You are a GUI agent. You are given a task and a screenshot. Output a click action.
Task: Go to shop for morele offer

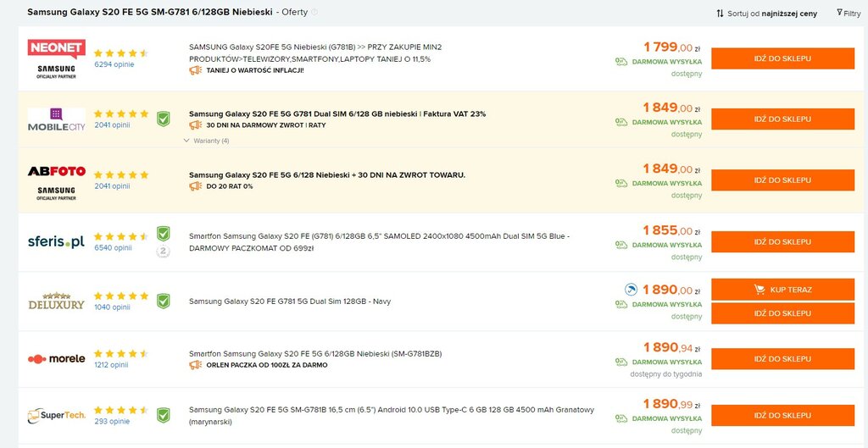click(782, 359)
